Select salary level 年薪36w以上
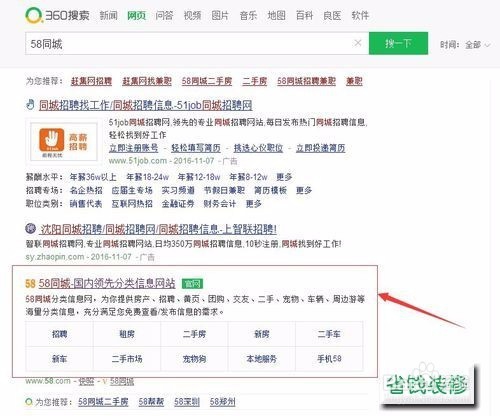The height and width of the screenshot is (416, 500). 93,177
